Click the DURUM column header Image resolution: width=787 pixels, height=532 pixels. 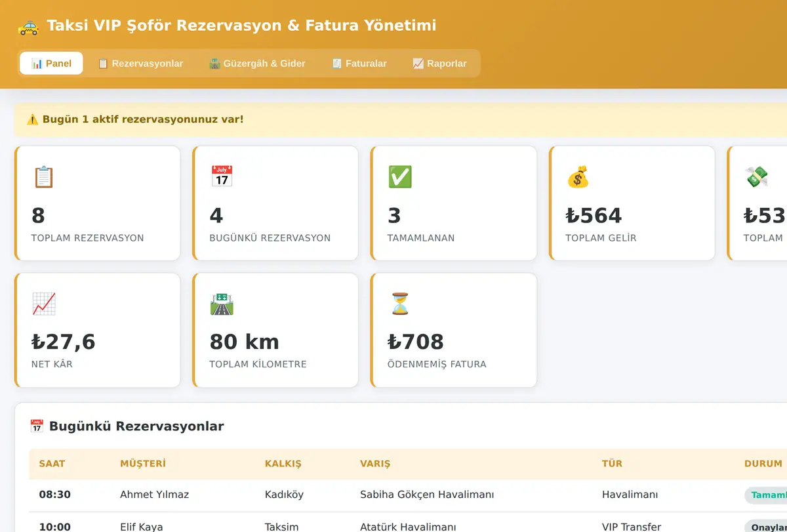763,464
